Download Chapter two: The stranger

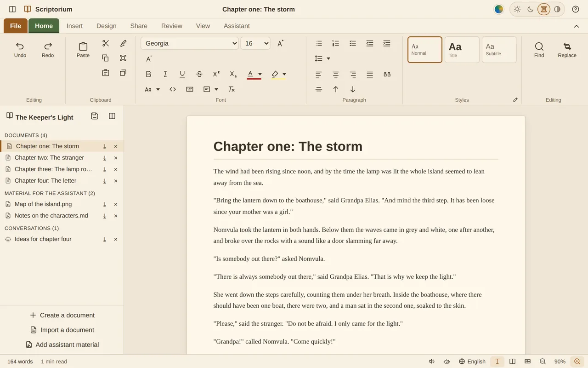(105, 158)
